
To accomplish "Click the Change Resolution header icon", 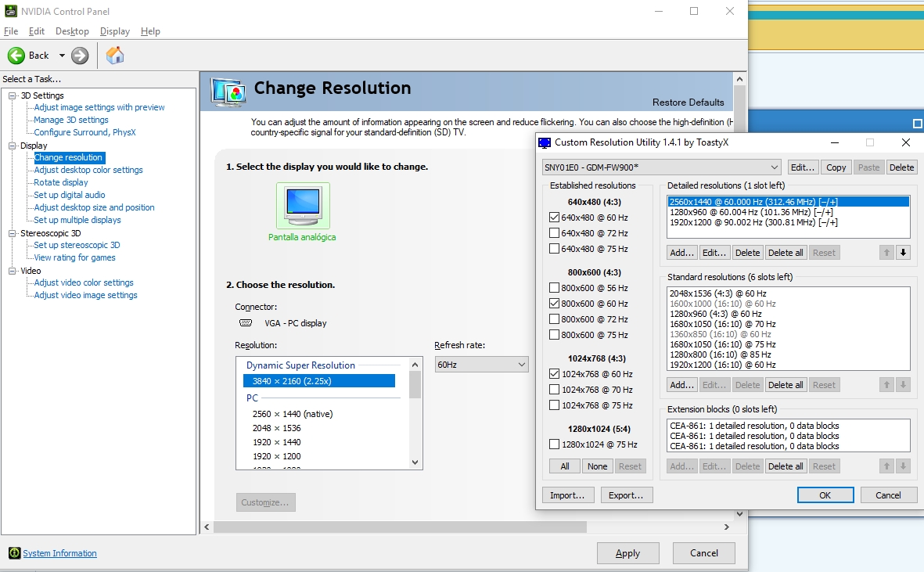I will click(x=229, y=90).
